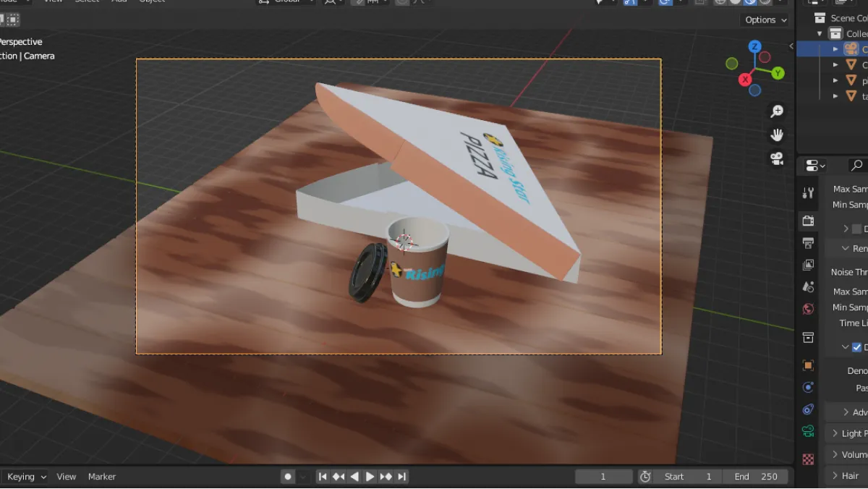This screenshot has width=868, height=489.
Task: Expand the outliner mesh row starting with 'ta'
Action: (835, 95)
